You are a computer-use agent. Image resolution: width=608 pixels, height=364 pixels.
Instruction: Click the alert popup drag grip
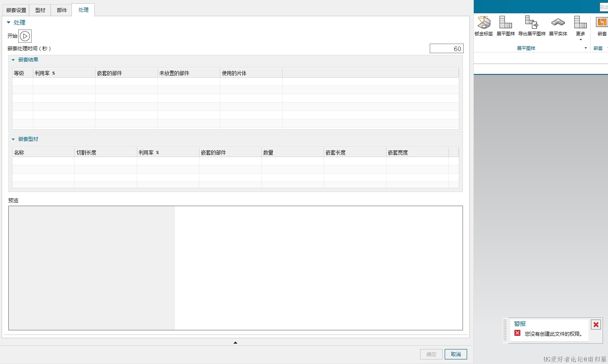[x=505, y=330]
